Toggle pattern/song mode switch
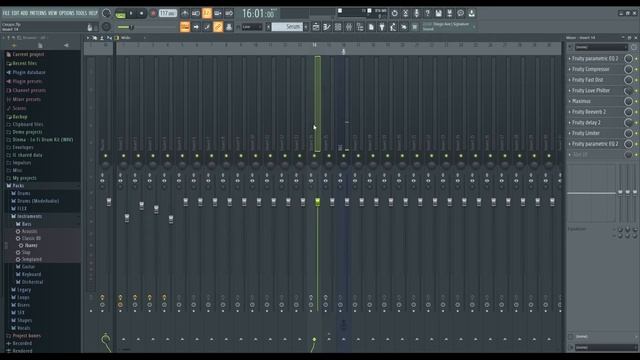The image size is (640, 360). point(120,14)
